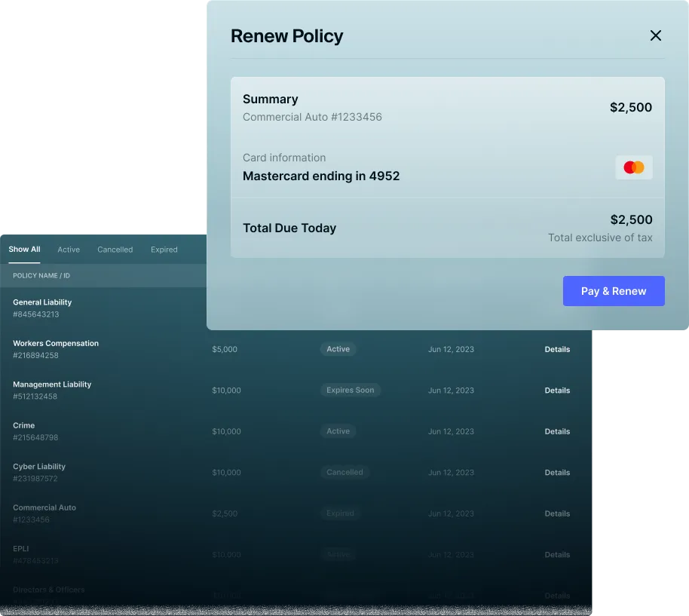689x616 pixels.
Task: Open the Expired tab
Action: (x=164, y=250)
